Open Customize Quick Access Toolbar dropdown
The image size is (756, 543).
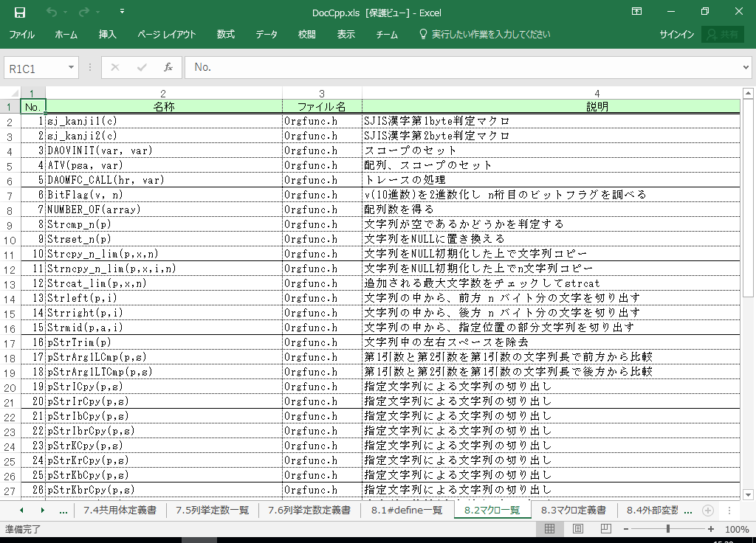[x=122, y=12]
